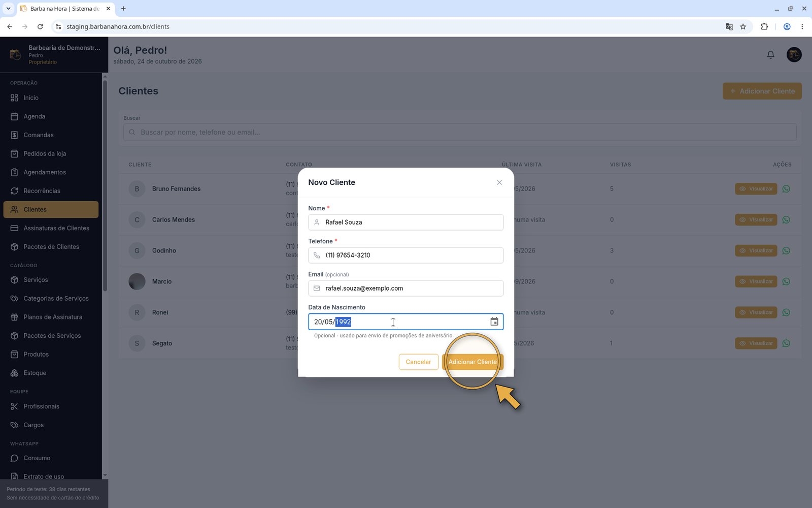Open Agenda from sidebar
Viewport: 812px width, 508px height.
[x=51, y=116]
